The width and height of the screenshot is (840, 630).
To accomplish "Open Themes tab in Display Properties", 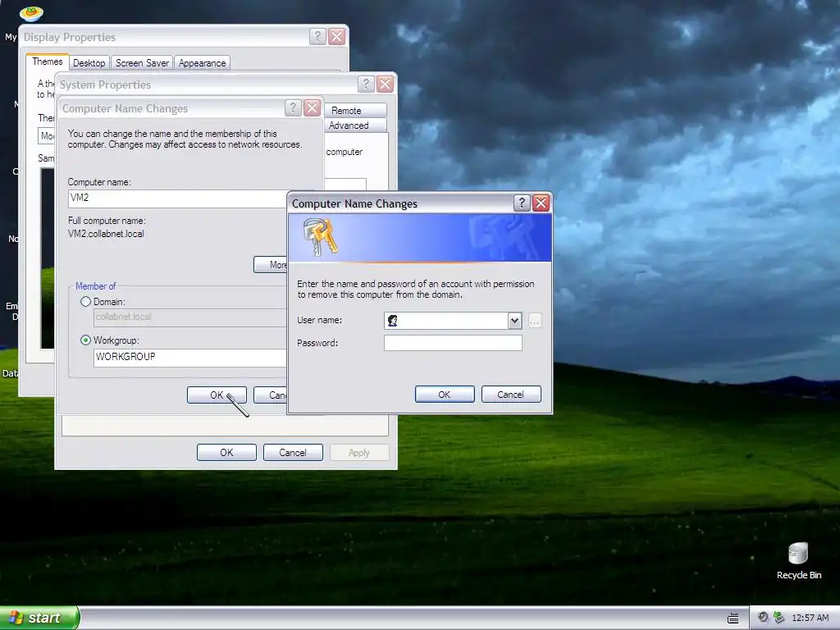I will point(47,62).
